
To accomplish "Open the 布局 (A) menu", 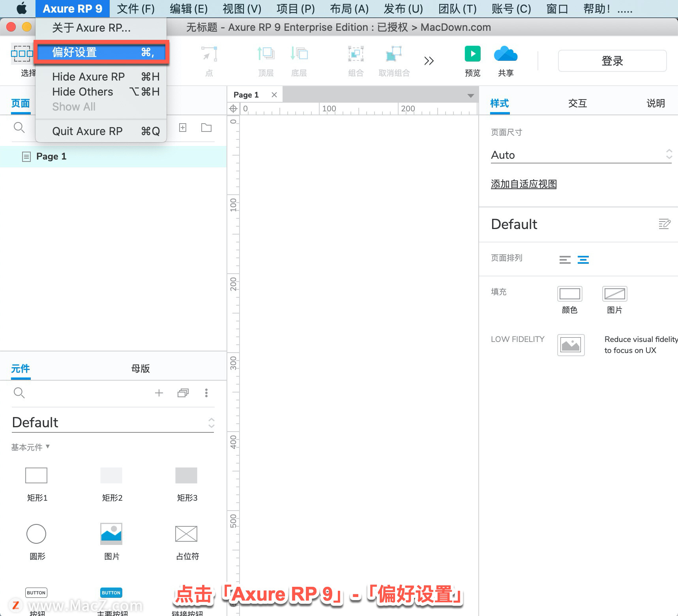I will (x=349, y=9).
